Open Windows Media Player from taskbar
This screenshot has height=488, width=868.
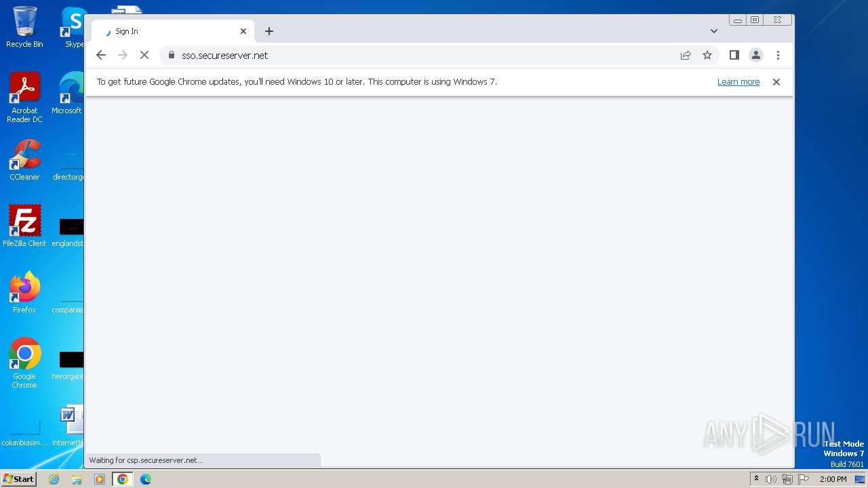100,479
